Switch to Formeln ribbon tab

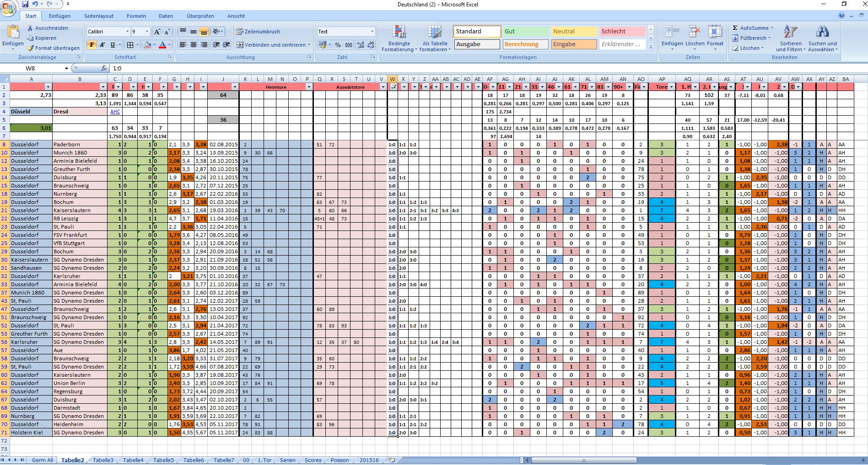pyautogui.click(x=136, y=16)
